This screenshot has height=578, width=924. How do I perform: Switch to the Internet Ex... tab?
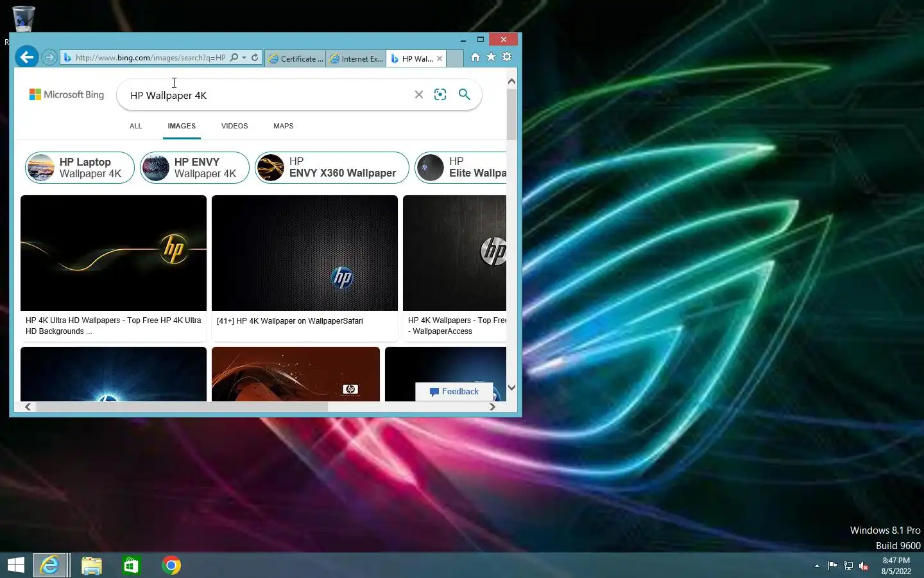click(x=356, y=58)
